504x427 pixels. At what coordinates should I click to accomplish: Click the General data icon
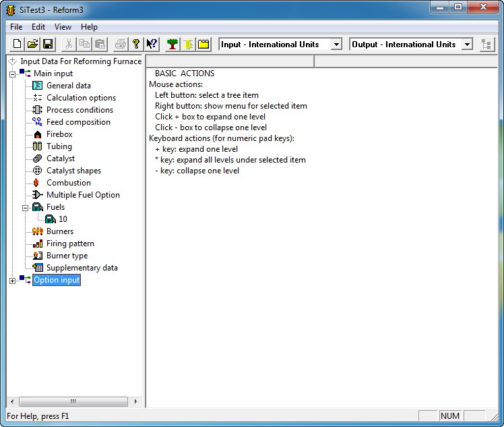coord(37,86)
